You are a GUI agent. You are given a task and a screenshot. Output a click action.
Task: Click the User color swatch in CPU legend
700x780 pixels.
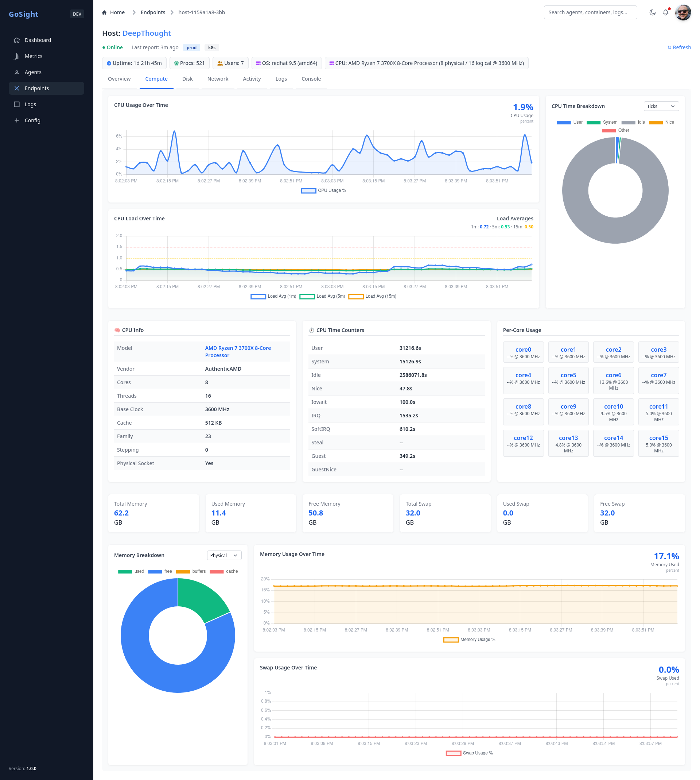click(x=563, y=122)
